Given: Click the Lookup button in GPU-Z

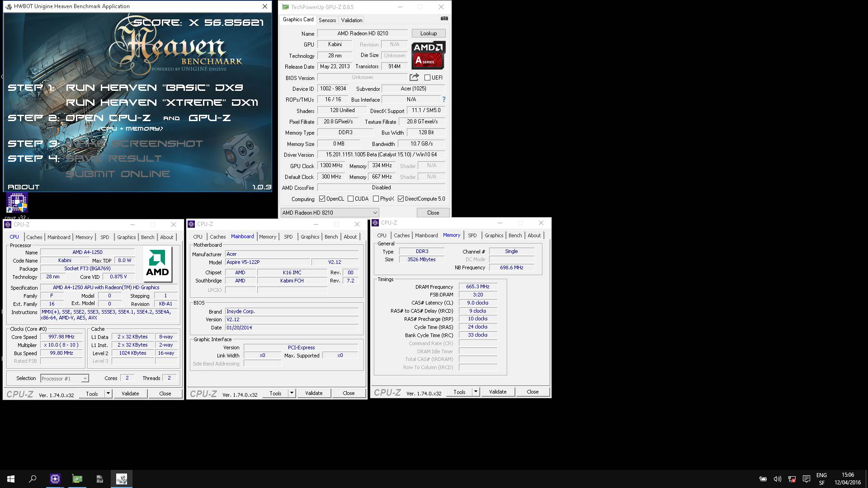Looking at the screenshot, I should point(429,33).
